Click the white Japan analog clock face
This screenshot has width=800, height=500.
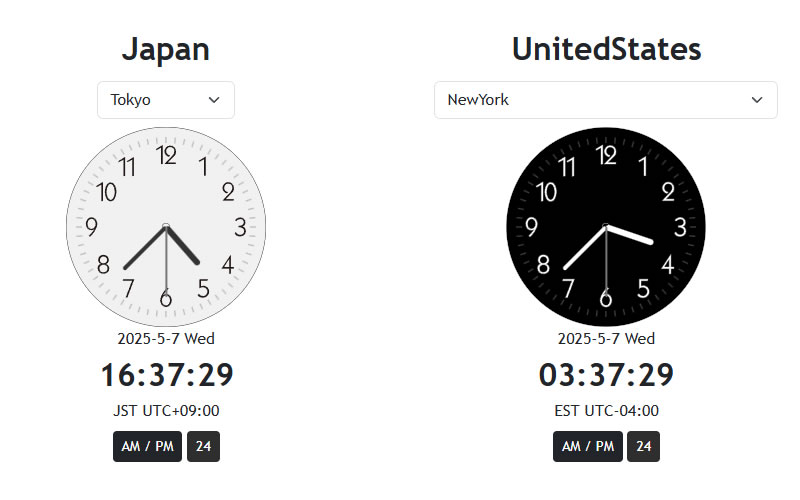coord(166,227)
